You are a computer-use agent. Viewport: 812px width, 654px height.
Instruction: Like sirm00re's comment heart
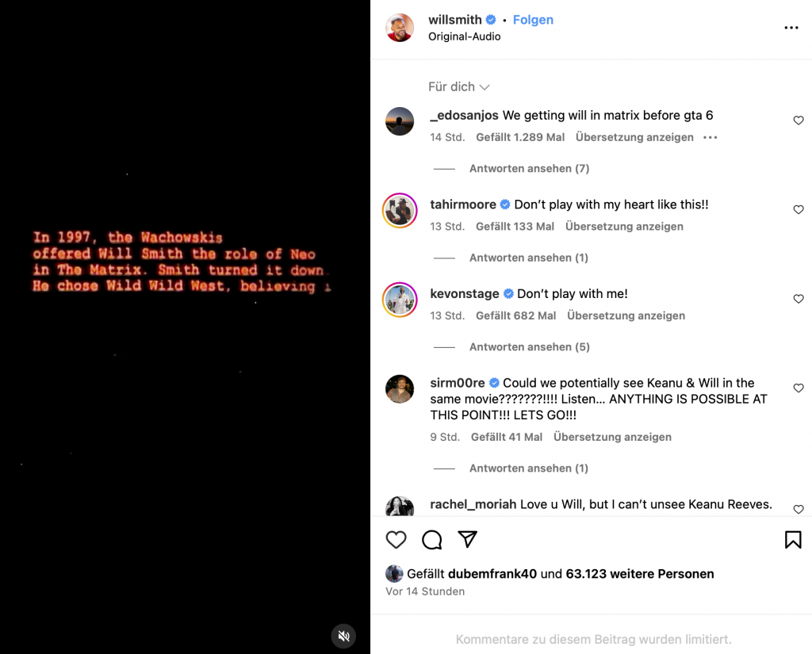798,388
